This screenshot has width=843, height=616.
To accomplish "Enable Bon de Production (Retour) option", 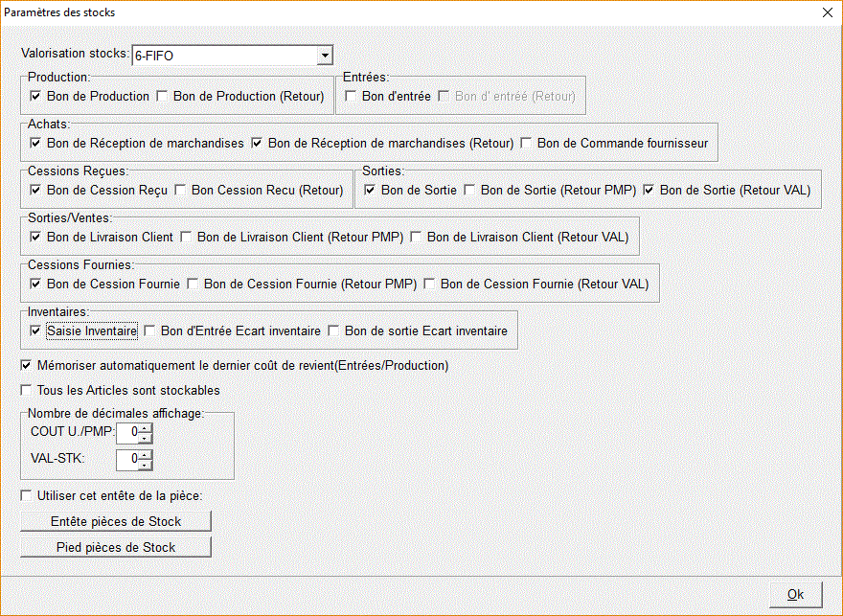I will coord(162,96).
